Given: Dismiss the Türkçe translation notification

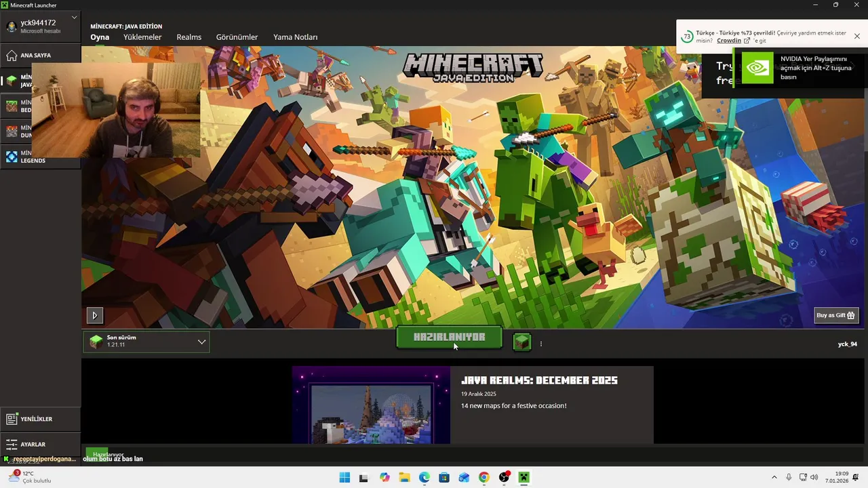Looking at the screenshot, I should pyautogui.click(x=857, y=37).
